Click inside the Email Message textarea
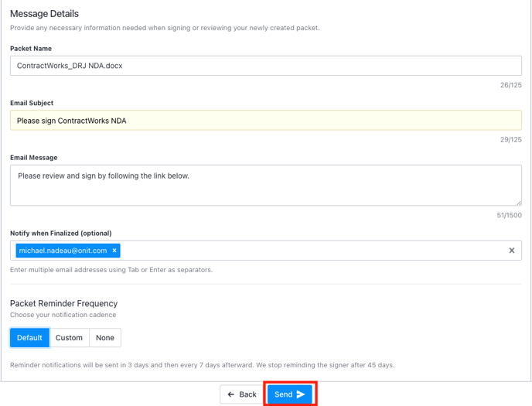This screenshot has width=532, height=406. tap(266, 185)
